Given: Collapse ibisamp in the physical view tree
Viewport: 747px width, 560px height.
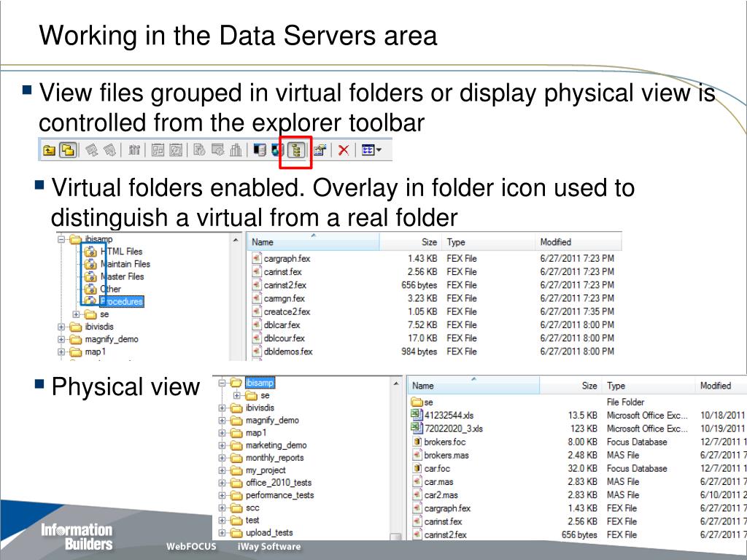Looking at the screenshot, I should click(x=222, y=383).
